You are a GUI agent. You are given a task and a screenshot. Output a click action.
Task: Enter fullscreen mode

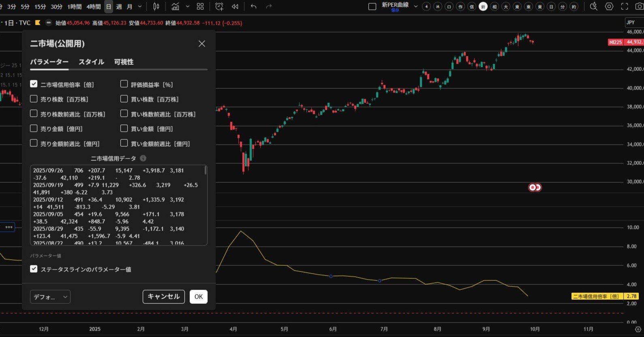point(625,6)
